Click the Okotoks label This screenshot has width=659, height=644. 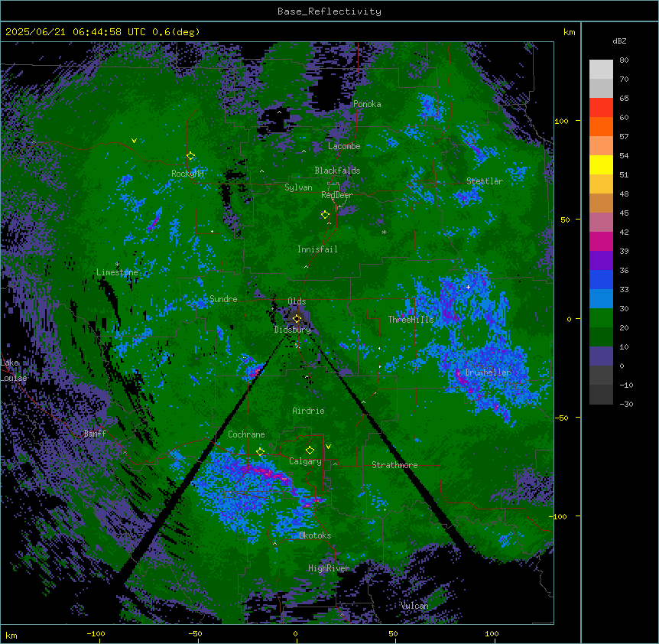(x=315, y=535)
